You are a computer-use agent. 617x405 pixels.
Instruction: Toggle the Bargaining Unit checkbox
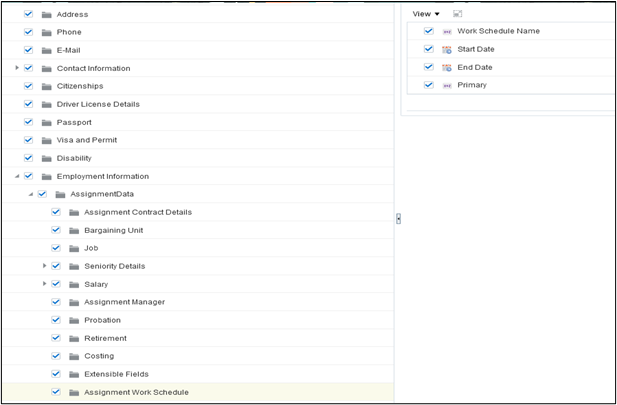click(x=56, y=230)
